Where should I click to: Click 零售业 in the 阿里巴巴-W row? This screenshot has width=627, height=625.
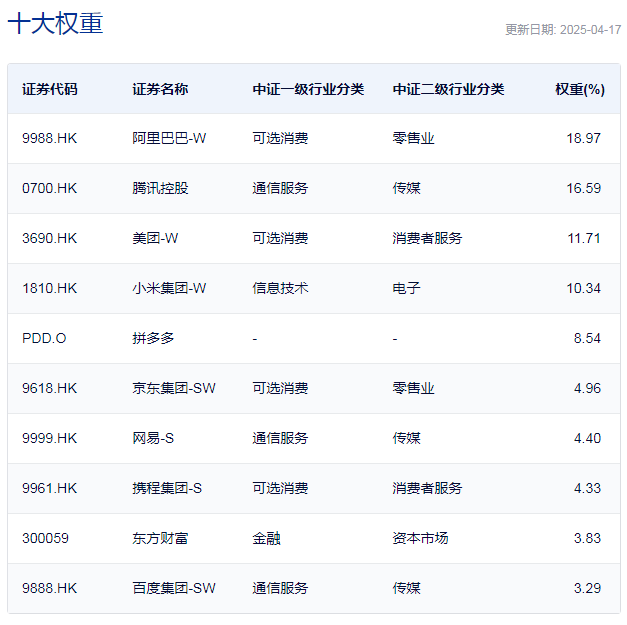[x=413, y=138]
